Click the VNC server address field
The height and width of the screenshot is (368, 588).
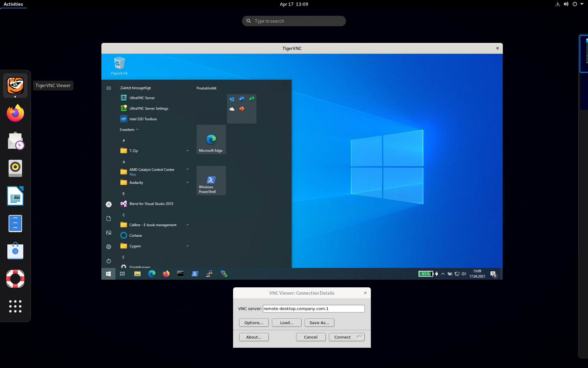(313, 309)
